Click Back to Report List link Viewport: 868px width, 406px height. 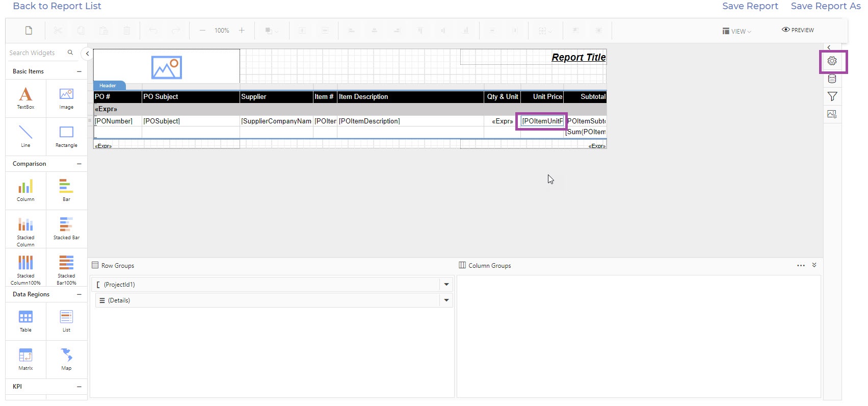click(x=57, y=6)
